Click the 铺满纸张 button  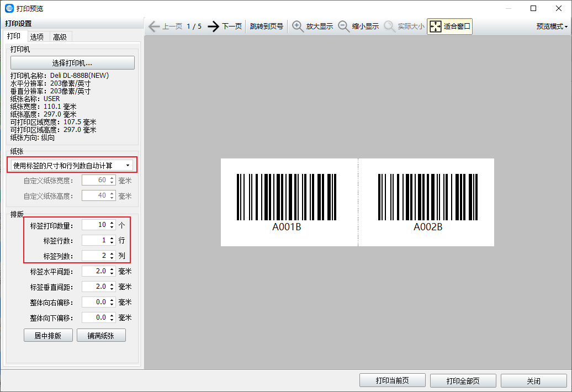click(101, 336)
